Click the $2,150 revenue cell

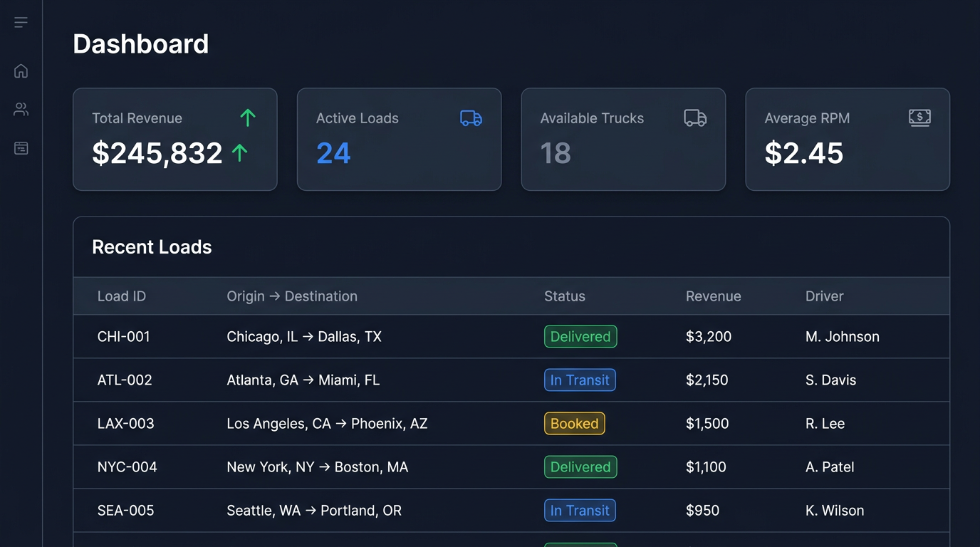point(707,380)
